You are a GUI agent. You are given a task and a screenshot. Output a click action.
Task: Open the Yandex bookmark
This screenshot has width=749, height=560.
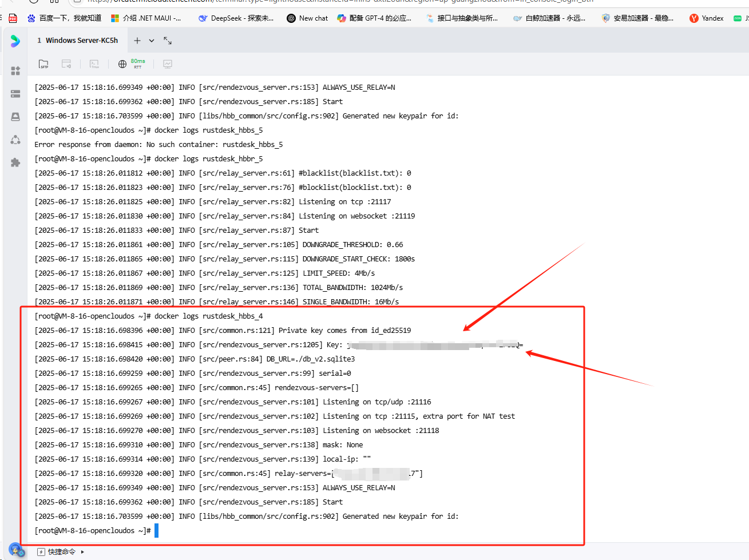coord(707,18)
